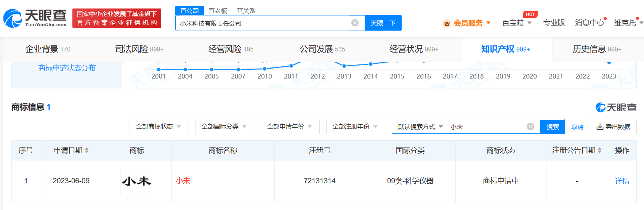The height and width of the screenshot is (210, 644).
Task: Open the 司法风险 section tab
Action: (139, 49)
